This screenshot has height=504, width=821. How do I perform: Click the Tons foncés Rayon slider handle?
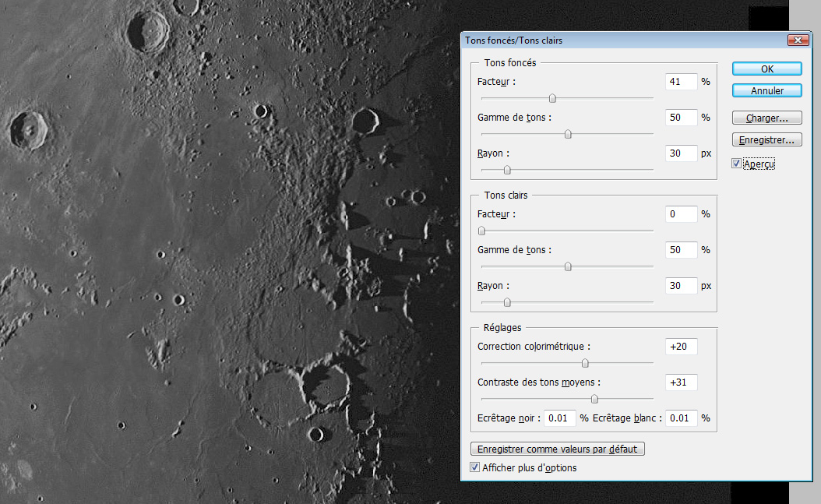click(x=507, y=170)
